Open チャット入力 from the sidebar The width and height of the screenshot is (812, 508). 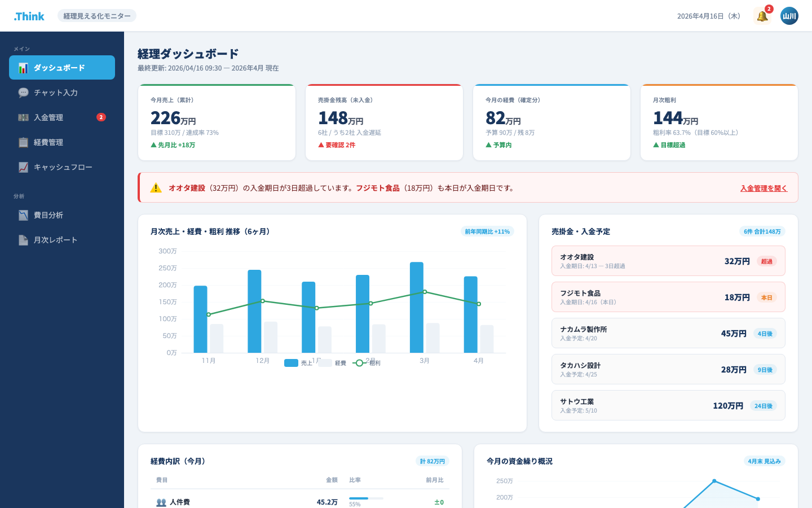tap(62, 93)
